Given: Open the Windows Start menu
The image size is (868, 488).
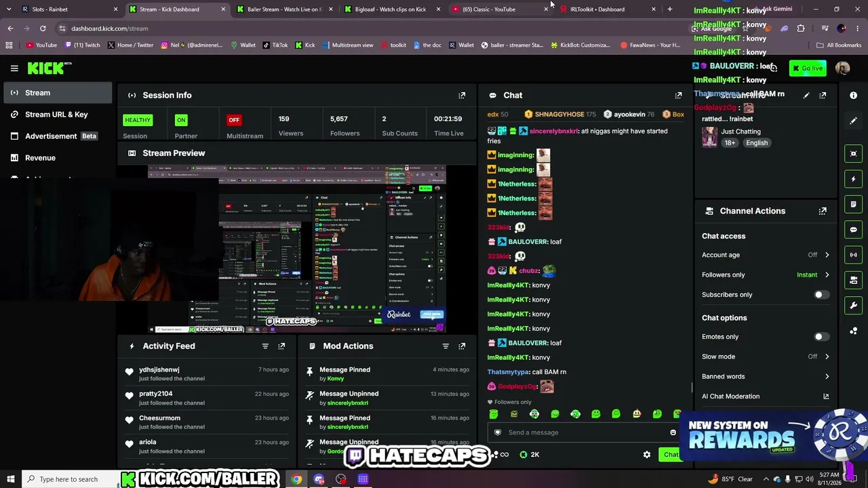Looking at the screenshot, I should [x=10, y=479].
